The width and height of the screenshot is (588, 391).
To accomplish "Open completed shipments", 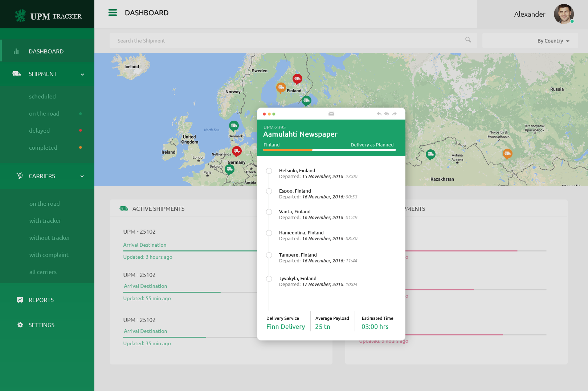I will coord(43,148).
